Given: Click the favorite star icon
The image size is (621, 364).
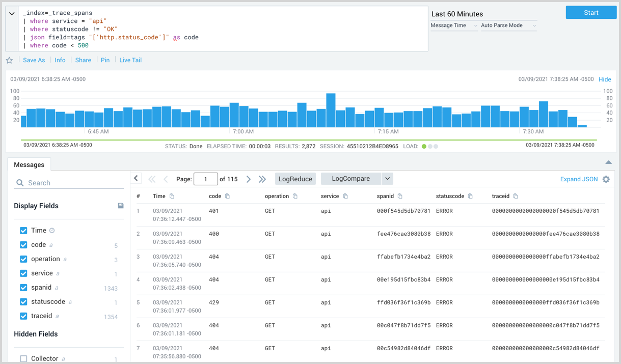Looking at the screenshot, I should (9, 61).
